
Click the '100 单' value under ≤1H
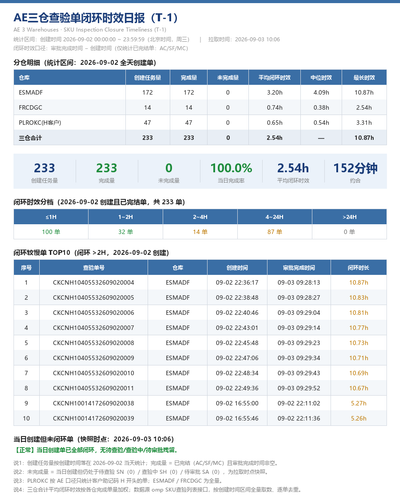click(x=51, y=232)
